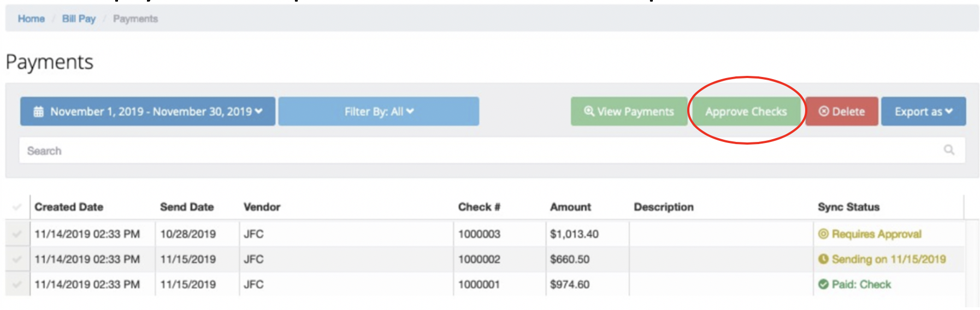This screenshot has width=980, height=310.
Task: Expand the Filter By: All dropdown
Action: (379, 111)
